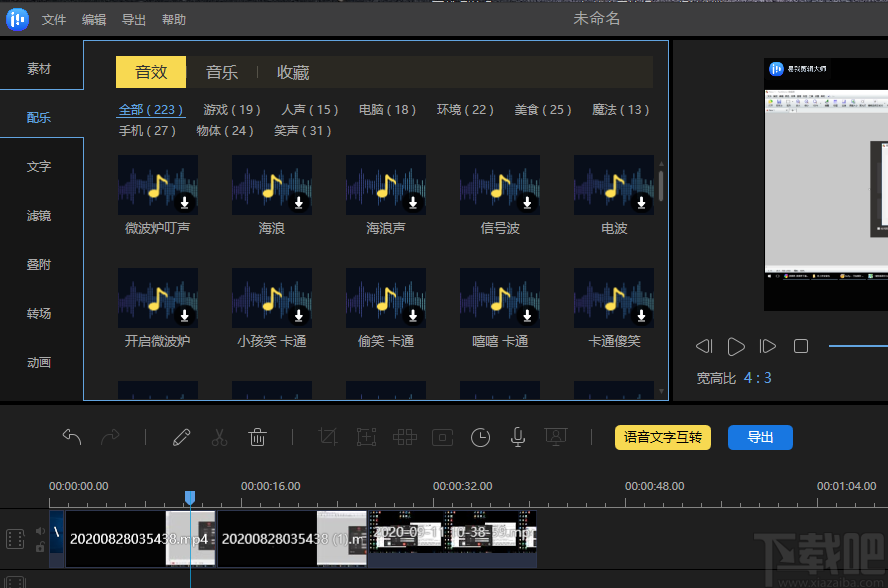Open the 滤镜 sidebar section
888x588 pixels.
pos(39,215)
